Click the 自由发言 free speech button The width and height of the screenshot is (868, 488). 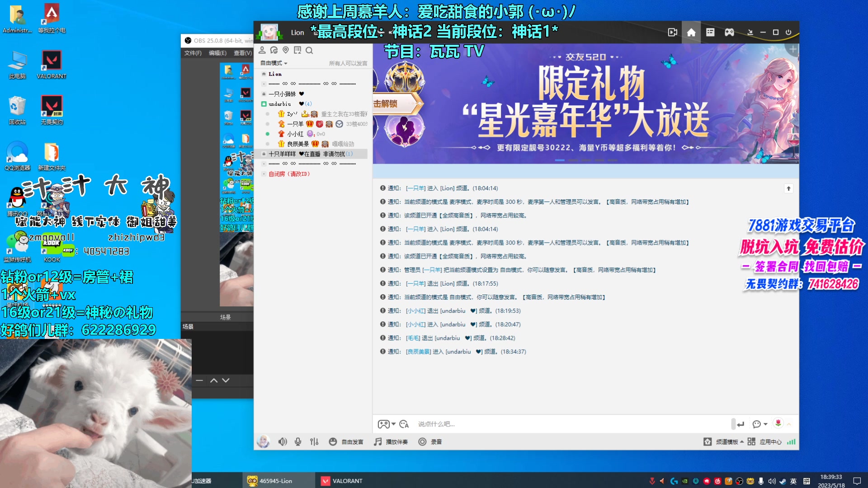tap(346, 442)
